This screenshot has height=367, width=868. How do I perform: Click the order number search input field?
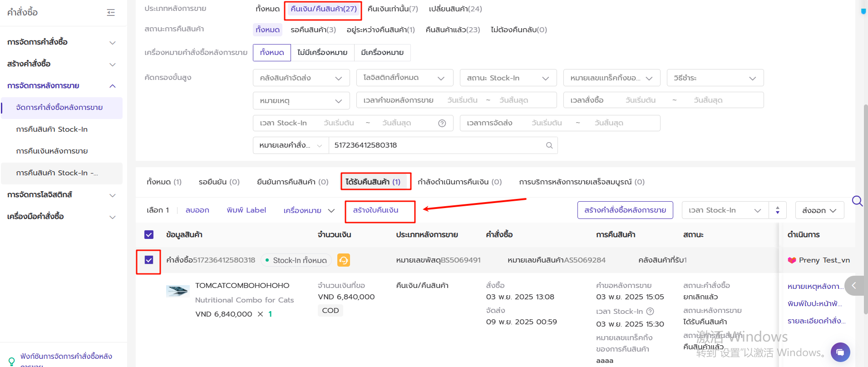tap(436, 145)
